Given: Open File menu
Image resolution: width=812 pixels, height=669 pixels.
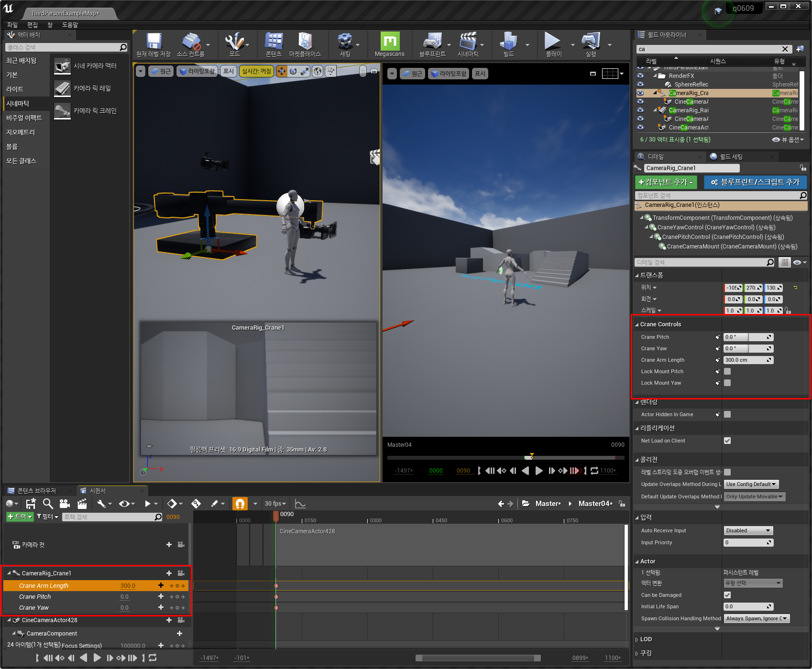Looking at the screenshot, I should click(12, 25).
